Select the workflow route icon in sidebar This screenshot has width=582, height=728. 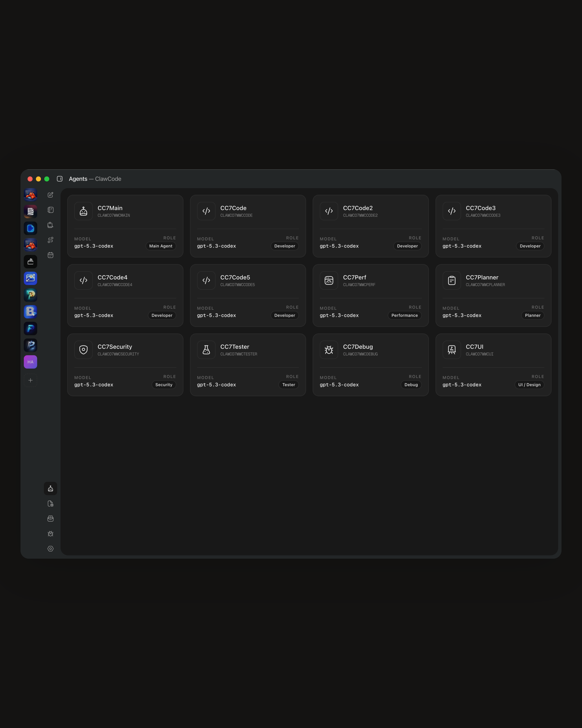click(x=51, y=240)
